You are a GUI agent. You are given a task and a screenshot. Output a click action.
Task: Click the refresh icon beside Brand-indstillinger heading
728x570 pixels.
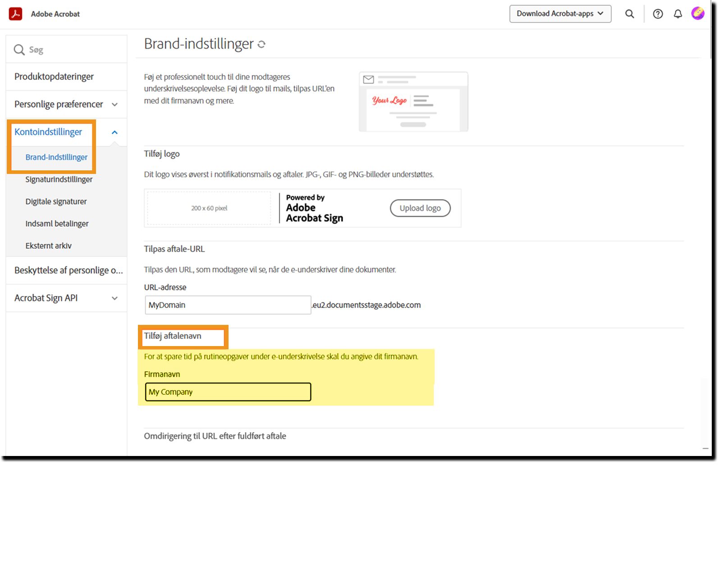click(x=261, y=44)
